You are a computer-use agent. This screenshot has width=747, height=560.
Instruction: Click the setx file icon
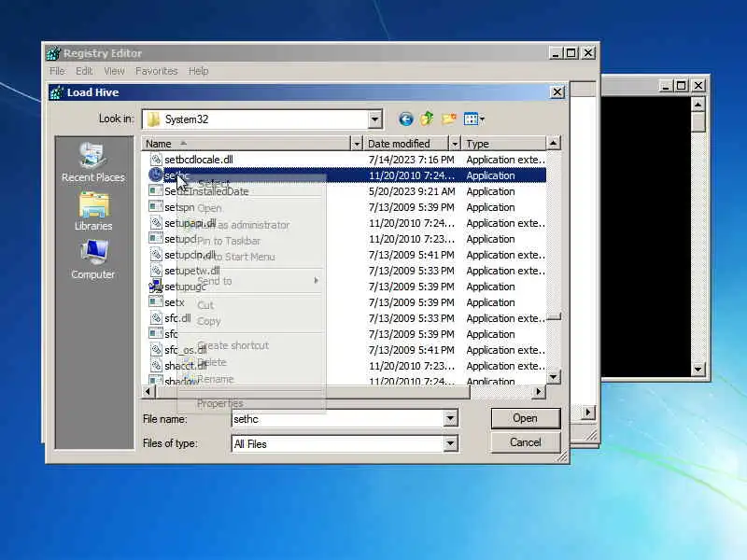(x=155, y=301)
